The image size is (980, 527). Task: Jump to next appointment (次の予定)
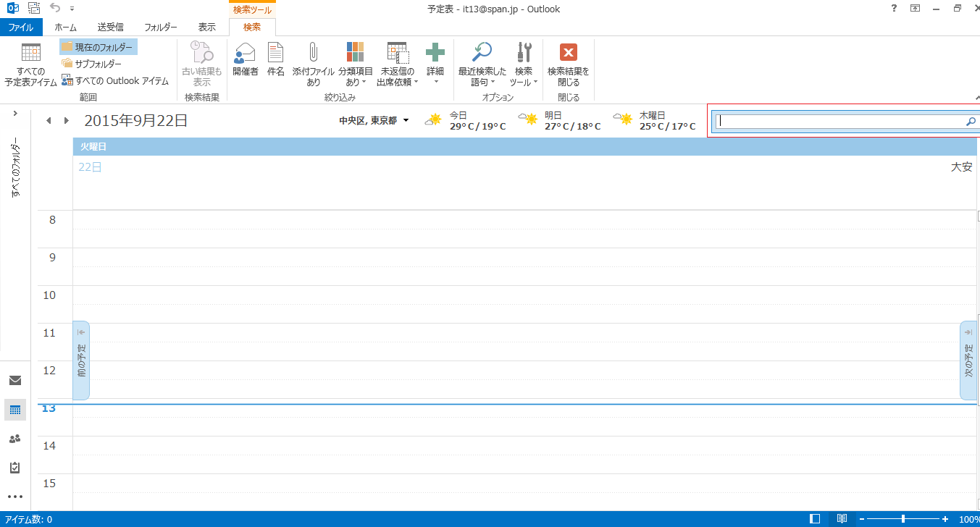pos(968,361)
